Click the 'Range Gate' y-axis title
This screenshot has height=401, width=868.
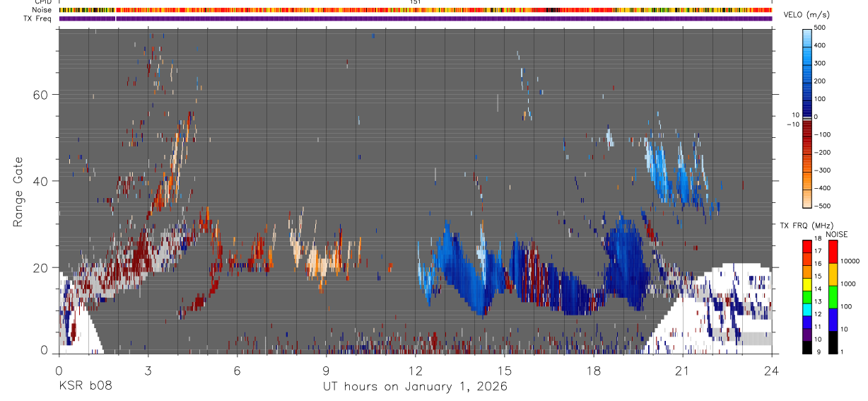(x=18, y=191)
